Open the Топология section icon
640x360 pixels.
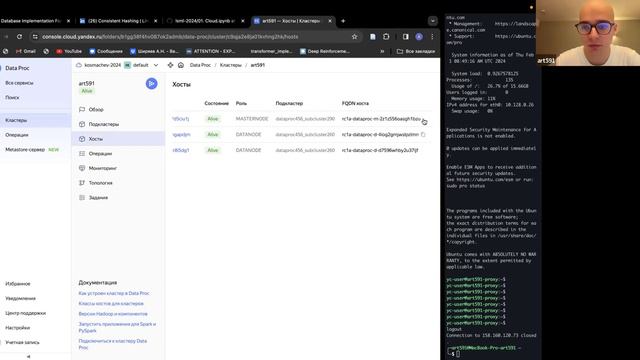pos(82,183)
